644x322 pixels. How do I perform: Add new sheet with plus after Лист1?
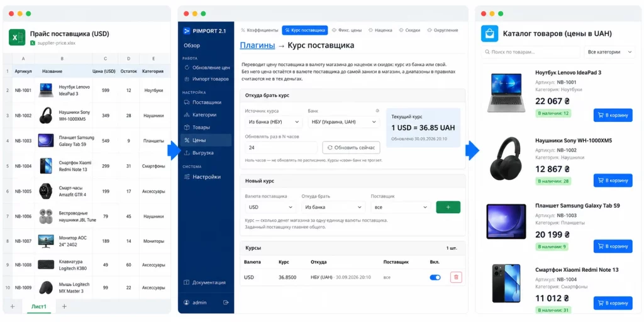tap(64, 306)
